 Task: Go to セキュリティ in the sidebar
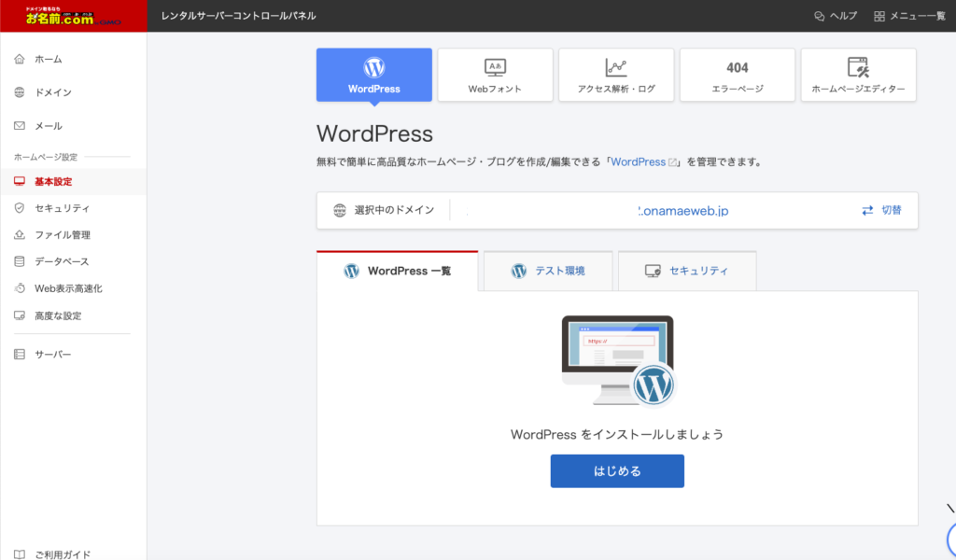click(x=73, y=208)
